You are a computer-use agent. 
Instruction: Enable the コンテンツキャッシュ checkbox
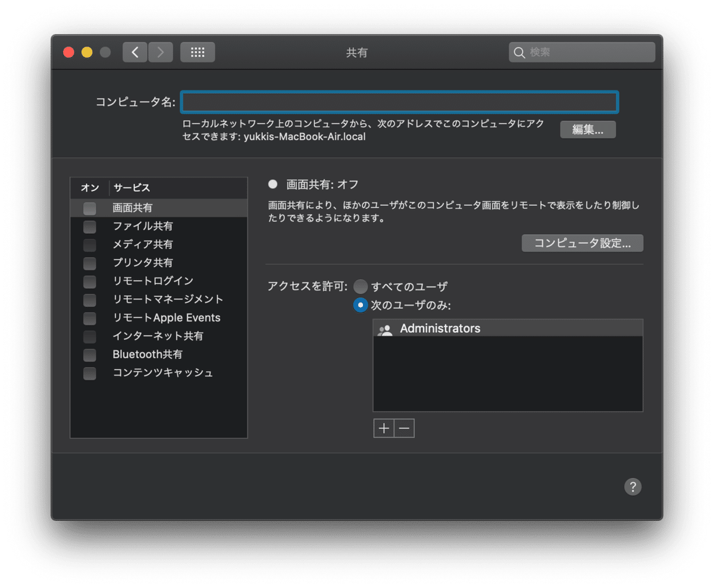[x=90, y=374]
